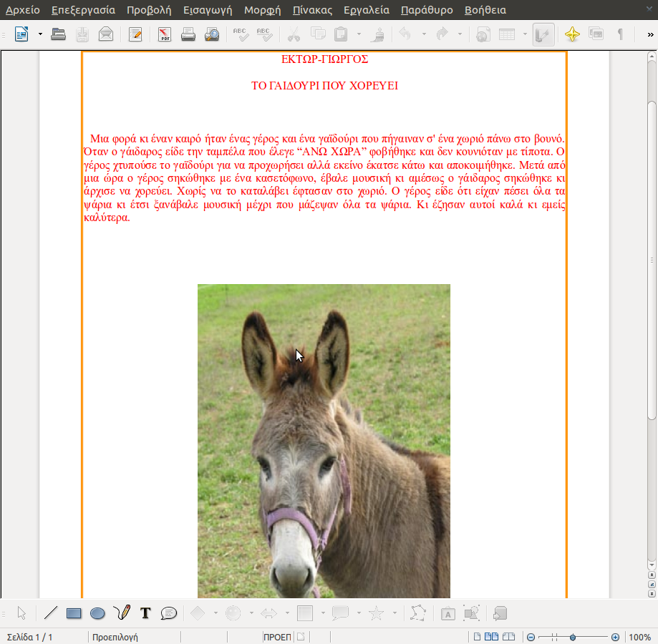The height and width of the screenshot is (644, 658).
Task: Click the Open file icon
Action: 58,34
